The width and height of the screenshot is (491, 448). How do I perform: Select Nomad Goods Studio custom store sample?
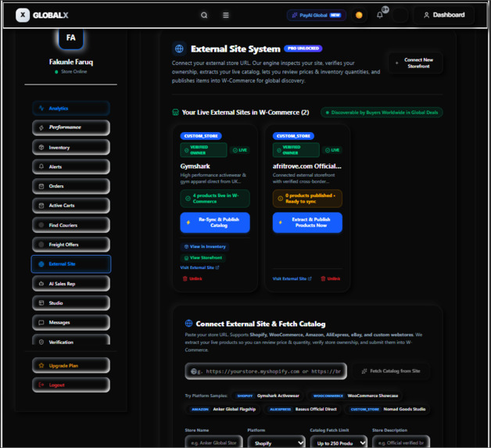pyautogui.click(x=388, y=409)
